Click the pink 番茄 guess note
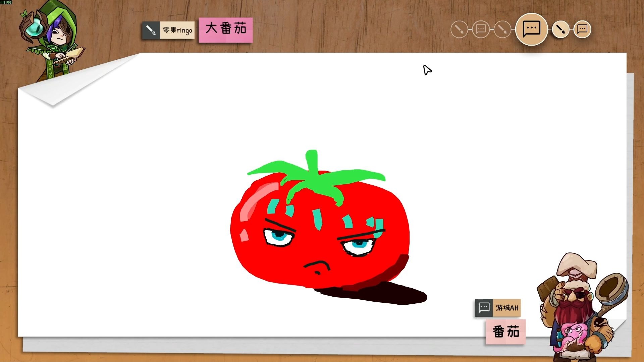Screen dimensions: 644x362 pyautogui.click(x=505, y=332)
